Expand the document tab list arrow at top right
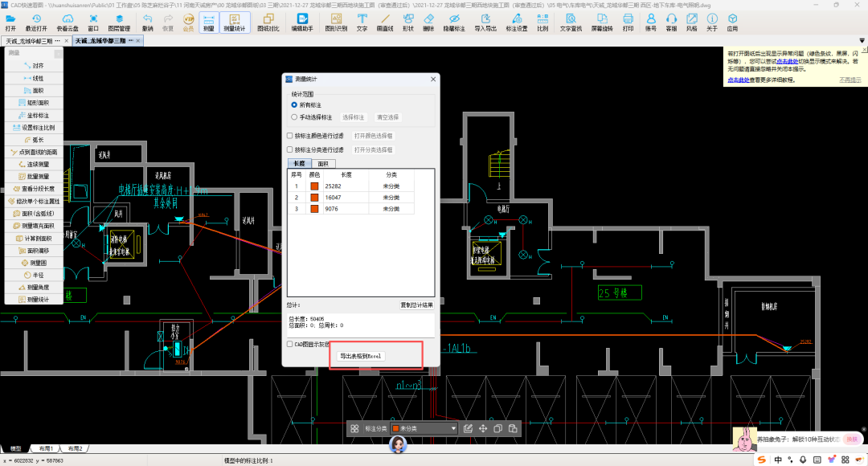 pyautogui.click(x=862, y=41)
